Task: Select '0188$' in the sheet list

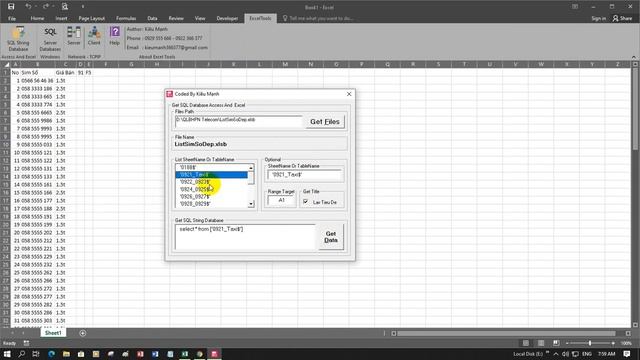Action: (211, 167)
